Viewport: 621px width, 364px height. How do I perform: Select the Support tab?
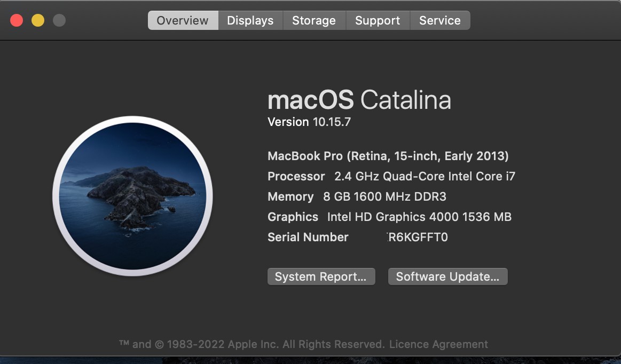click(378, 21)
